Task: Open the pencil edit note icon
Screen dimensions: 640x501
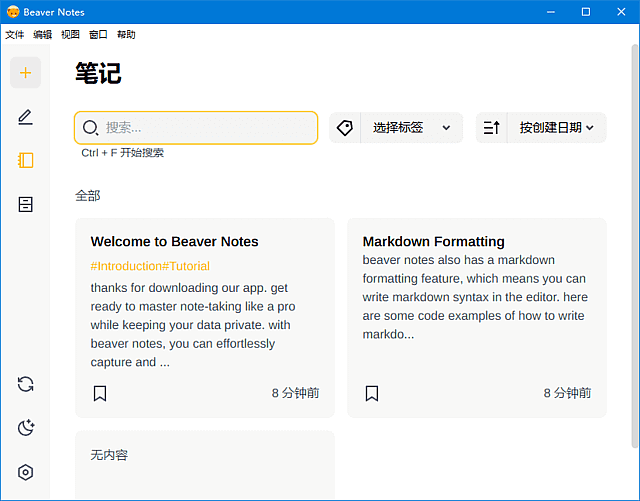Action: [26, 117]
